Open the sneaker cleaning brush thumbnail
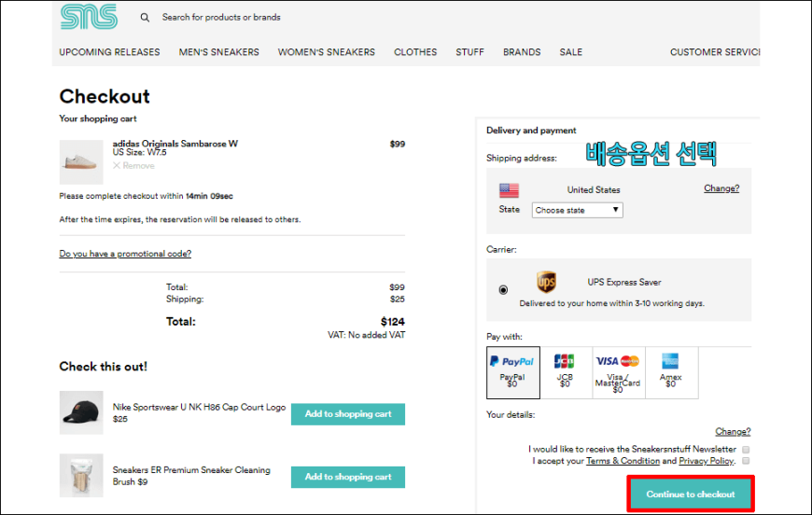812x515 pixels. coord(81,476)
